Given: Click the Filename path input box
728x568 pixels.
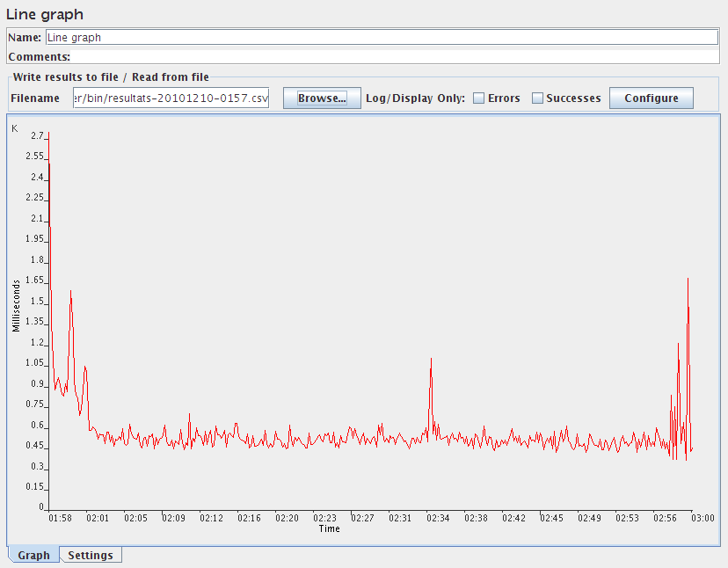Looking at the screenshot, I should tap(171, 98).
